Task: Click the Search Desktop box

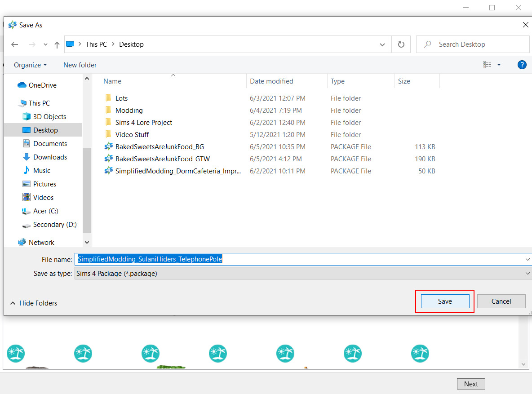Action: 472,44
